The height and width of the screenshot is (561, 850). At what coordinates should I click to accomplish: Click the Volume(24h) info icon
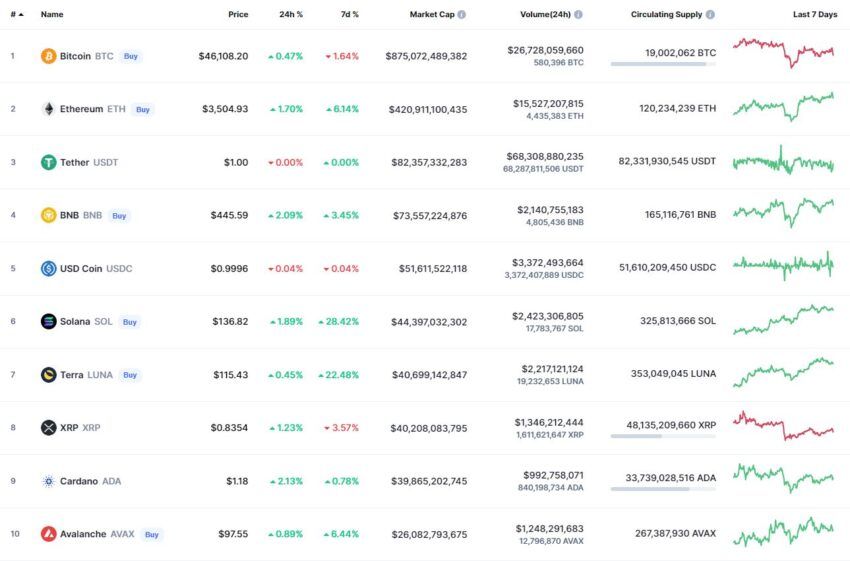click(578, 15)
